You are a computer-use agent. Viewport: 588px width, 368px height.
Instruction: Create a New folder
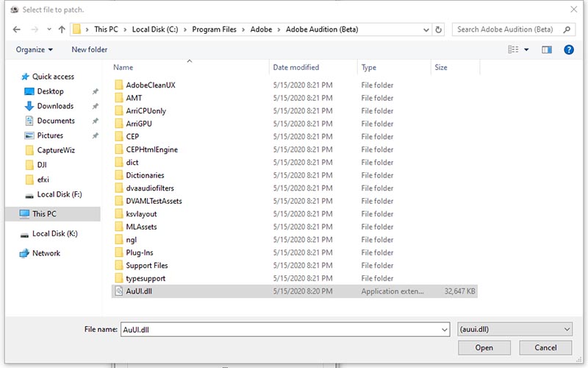(89, 49)
